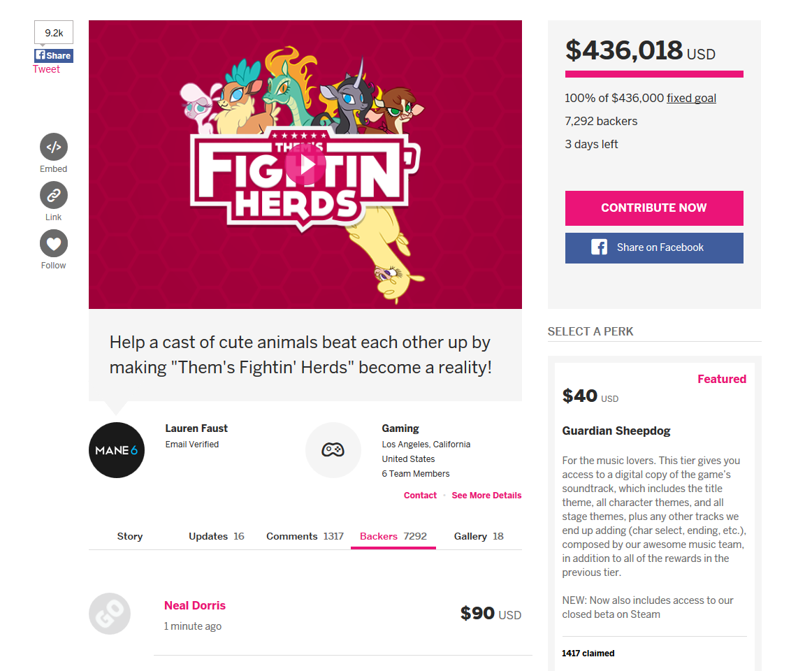Click Neal Dorris backer avatar

point(110,614)
